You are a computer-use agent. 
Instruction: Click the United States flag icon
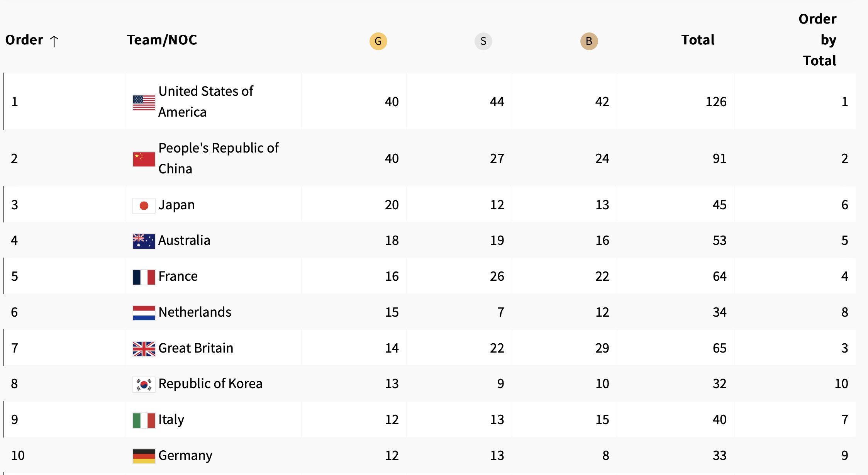coord(144,103)
